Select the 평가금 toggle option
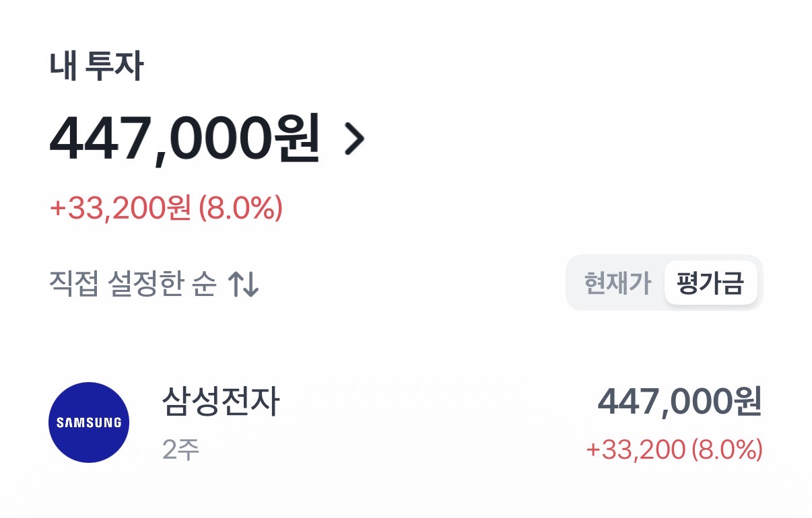The height and width of the screenshot is (518, 812). pos(710,283)
